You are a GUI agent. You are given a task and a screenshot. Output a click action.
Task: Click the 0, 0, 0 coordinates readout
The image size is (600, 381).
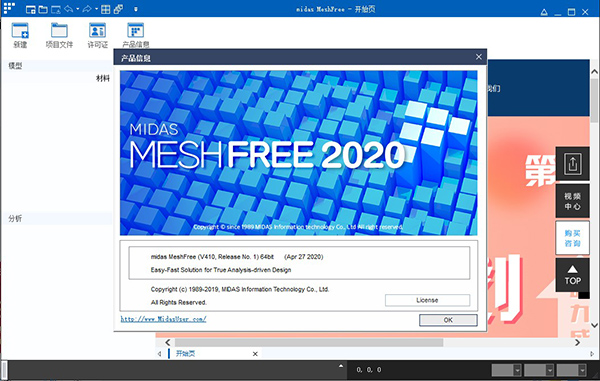click(369, 370)
